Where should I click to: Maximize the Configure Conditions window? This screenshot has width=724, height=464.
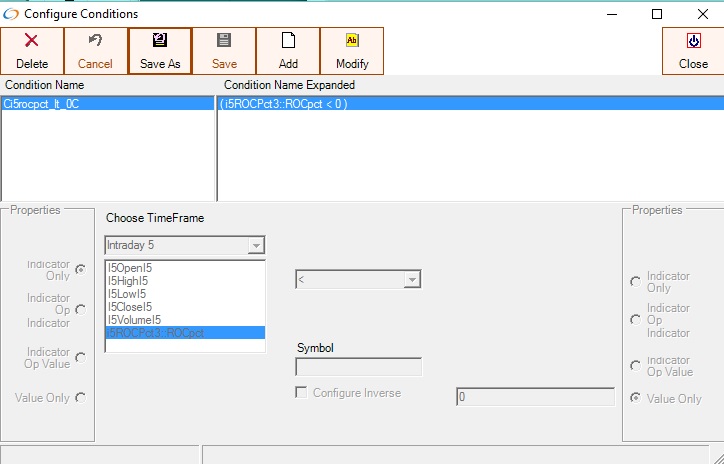pos(657,14)
